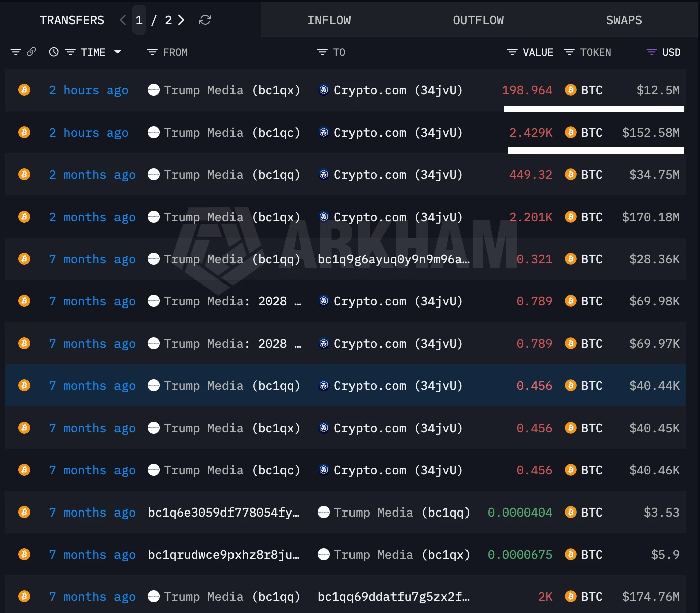This screenshot has width=700, height=613.
Task: Click Bitcoin chain icon of 449.32 BTC row
Action: [x=24, y=174]
